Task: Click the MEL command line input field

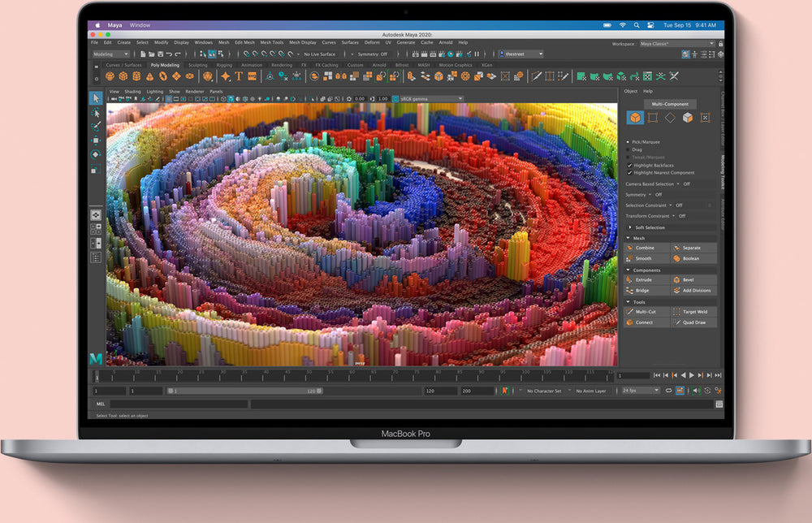Action: pyautogui.click(x=179, y=404)
